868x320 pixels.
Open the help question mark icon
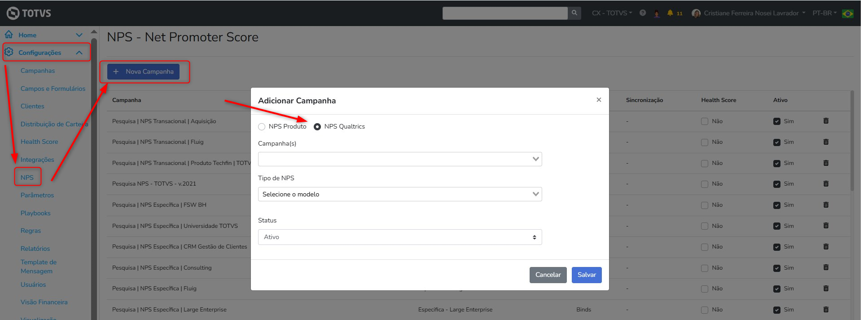point(643,13)
